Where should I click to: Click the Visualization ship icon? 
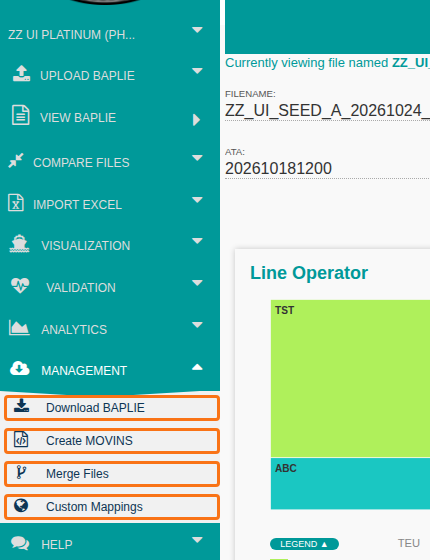coord(19,244)
